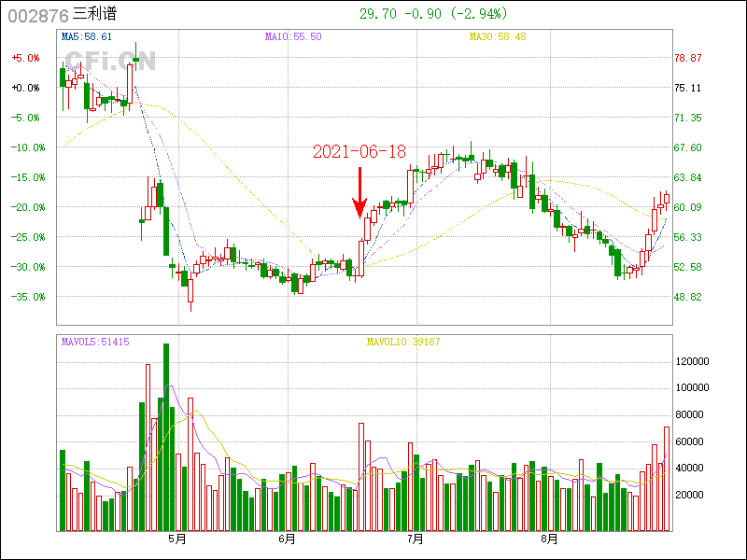Image resolution: width=747 pixels, height=560 pixels.
Task: Click the 6月 month axis label
Action: [287, 539]
